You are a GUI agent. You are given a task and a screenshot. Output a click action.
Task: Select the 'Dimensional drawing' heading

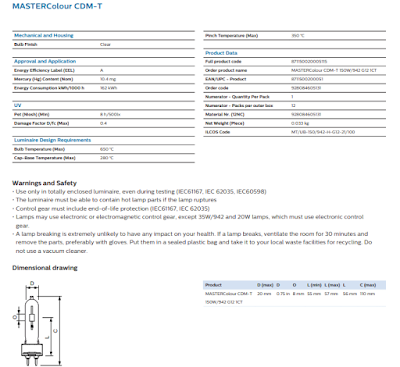45,268
